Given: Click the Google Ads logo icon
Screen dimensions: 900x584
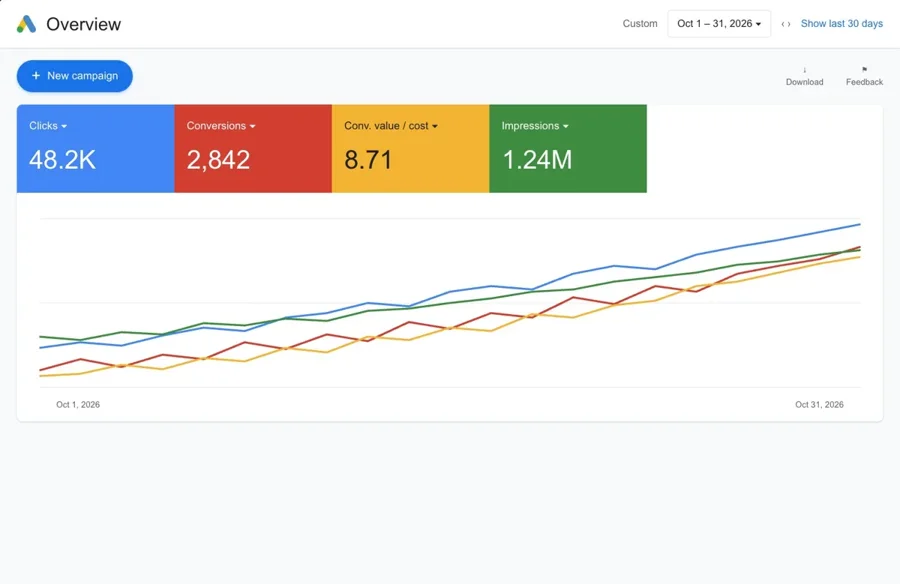Looking at the screenshot, I should [26, 24].
